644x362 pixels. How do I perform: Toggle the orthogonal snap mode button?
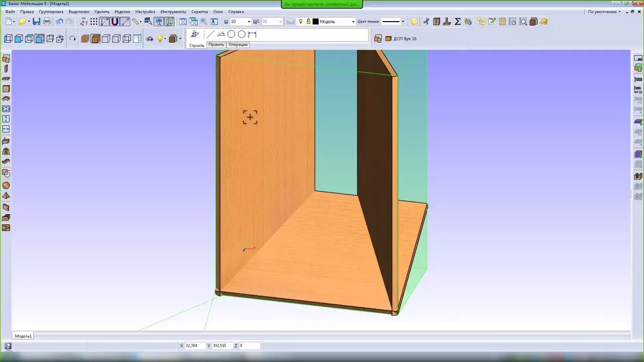(x=104, y=22)
